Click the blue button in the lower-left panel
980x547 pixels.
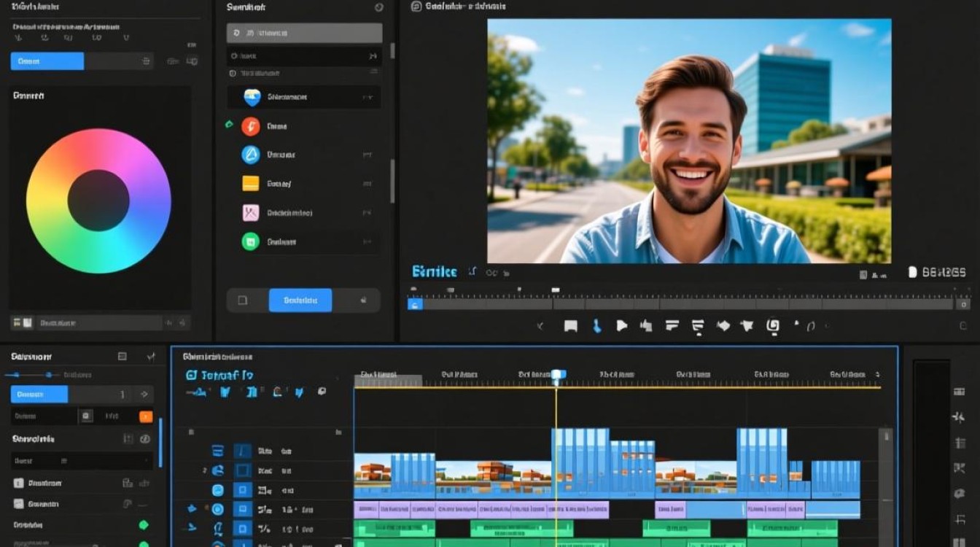pos(39,395)
